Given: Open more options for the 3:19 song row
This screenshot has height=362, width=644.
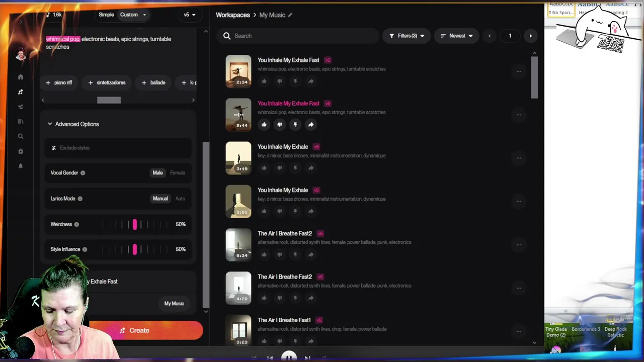Looking at the screenshot, I should click(x=518, y=158).
